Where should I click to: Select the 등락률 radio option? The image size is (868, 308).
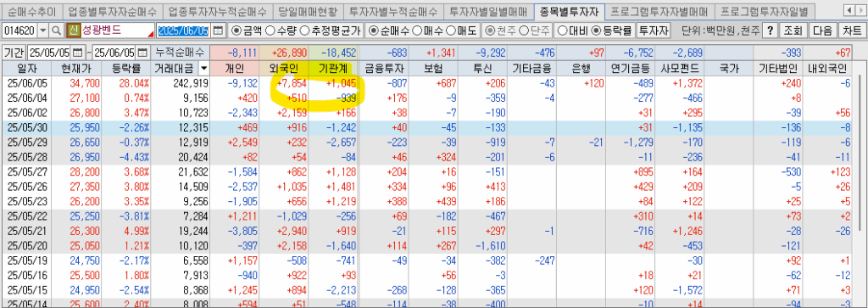(x=596, y=31)
